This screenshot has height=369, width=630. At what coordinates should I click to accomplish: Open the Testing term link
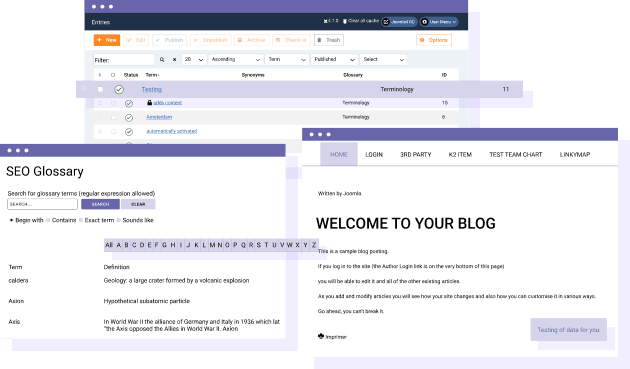152,89
